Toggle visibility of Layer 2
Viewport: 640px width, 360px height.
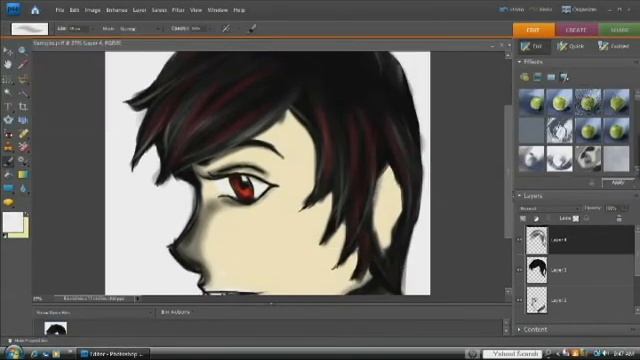(x=519, y=300)
